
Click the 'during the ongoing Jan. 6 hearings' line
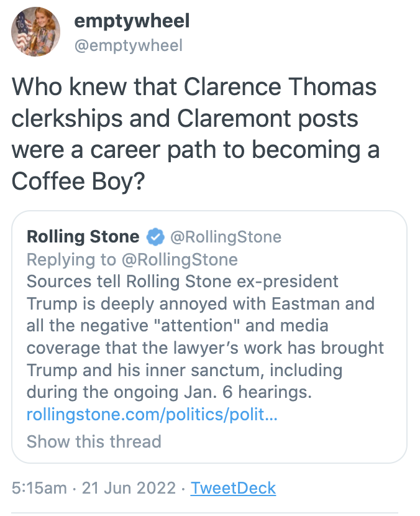(x=169, y=392)
